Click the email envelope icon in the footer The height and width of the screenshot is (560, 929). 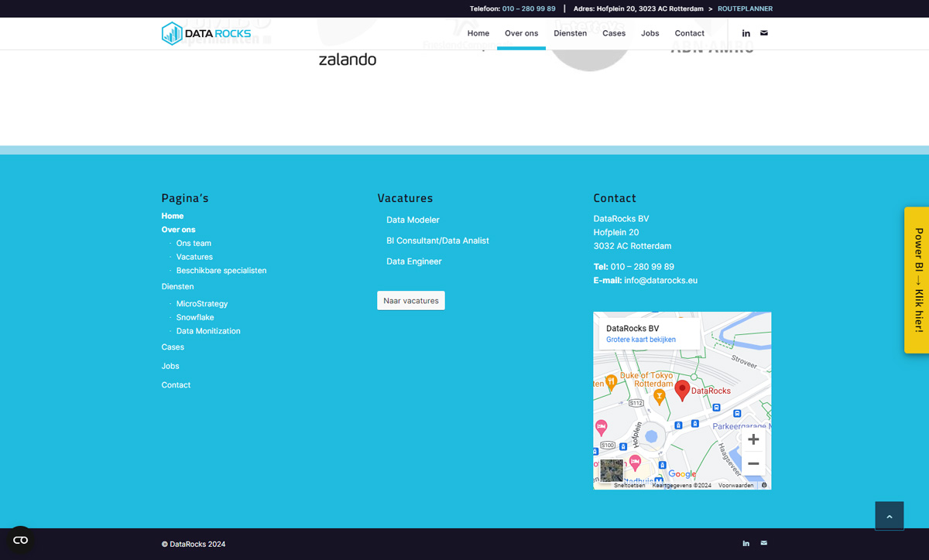tap(764, 543)
